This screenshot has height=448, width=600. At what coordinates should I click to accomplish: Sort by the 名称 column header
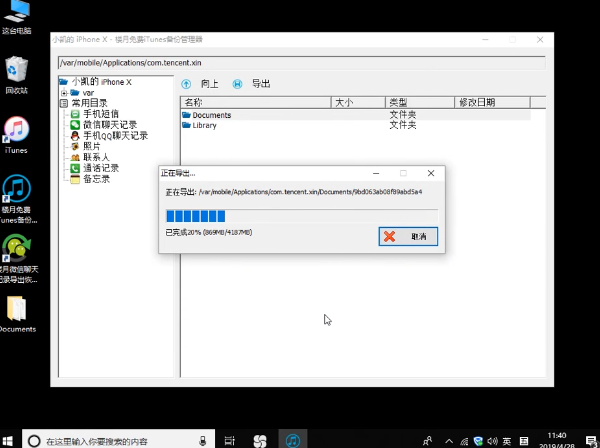(x=256, y=103)
